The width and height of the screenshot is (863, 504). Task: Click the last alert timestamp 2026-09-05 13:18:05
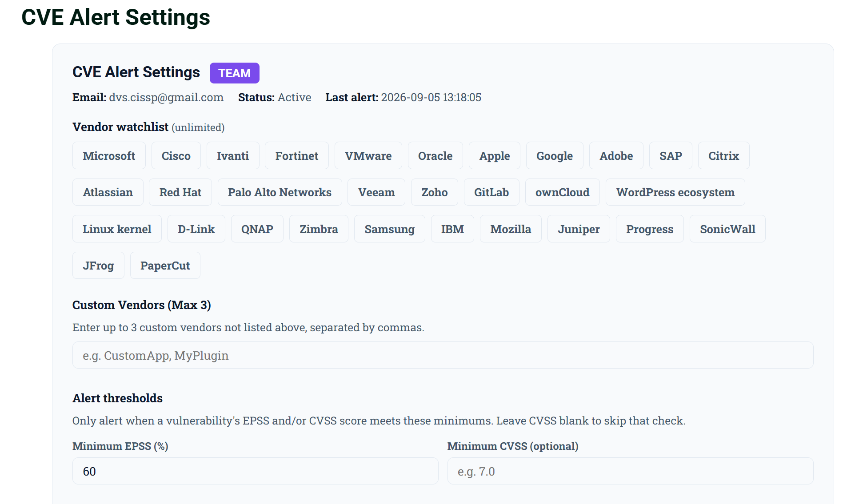[x=431, y=97]
